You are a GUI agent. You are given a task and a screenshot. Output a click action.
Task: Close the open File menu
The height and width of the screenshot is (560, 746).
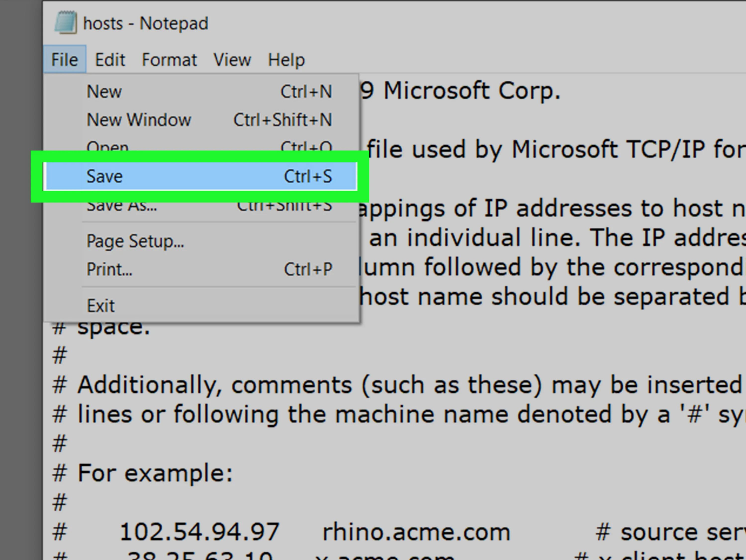(64, 60)
